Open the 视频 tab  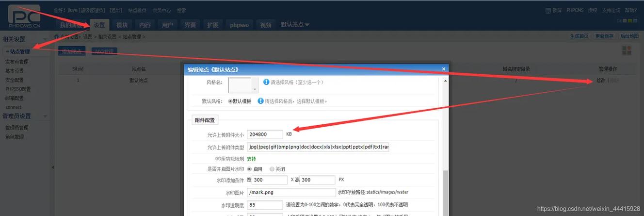click(x=266, y=25)
